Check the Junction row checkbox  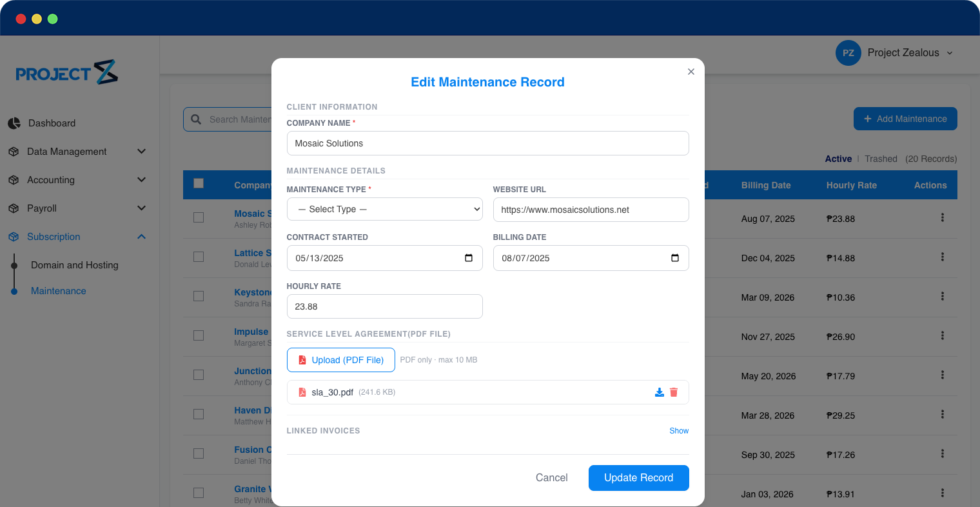[x=199, y=375]
